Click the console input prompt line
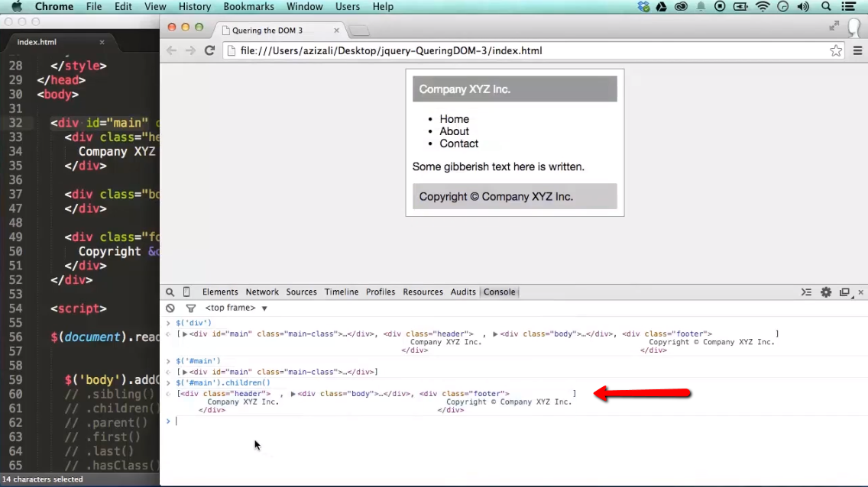 click(x=513, y=421)
